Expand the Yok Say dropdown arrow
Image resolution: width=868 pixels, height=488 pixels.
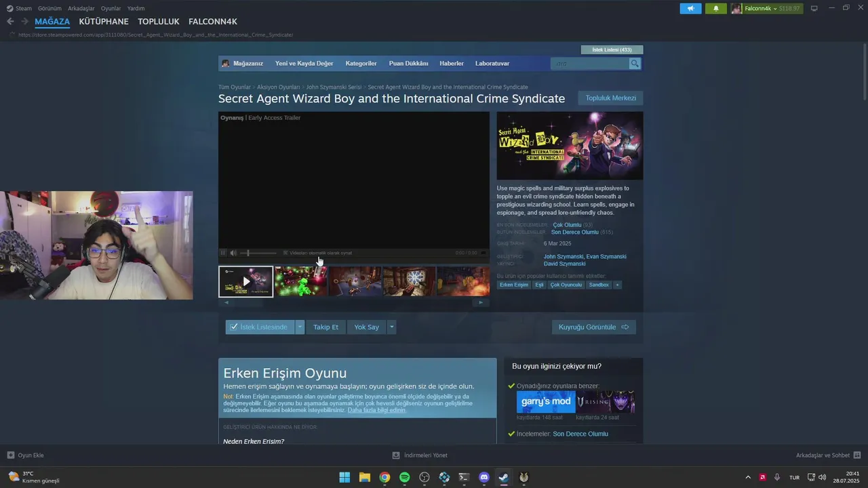pos(391,327)
